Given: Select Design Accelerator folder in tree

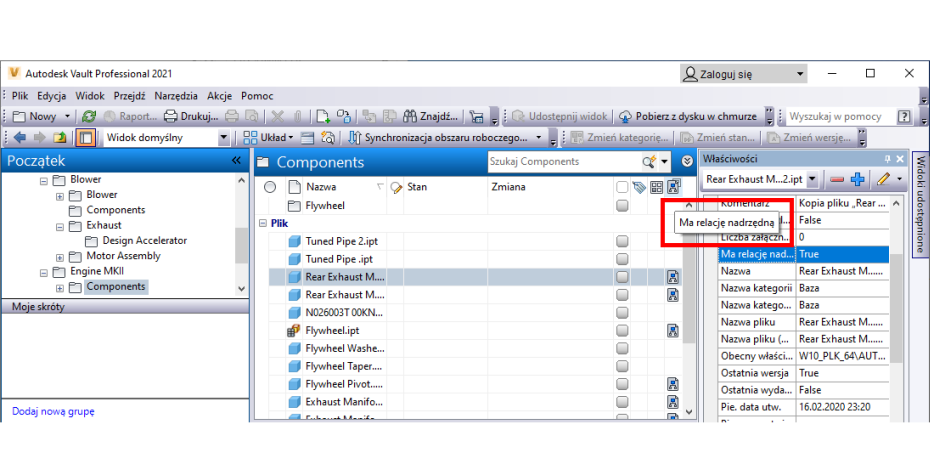Looking at the screenshot, I should [x=145, y=240].
